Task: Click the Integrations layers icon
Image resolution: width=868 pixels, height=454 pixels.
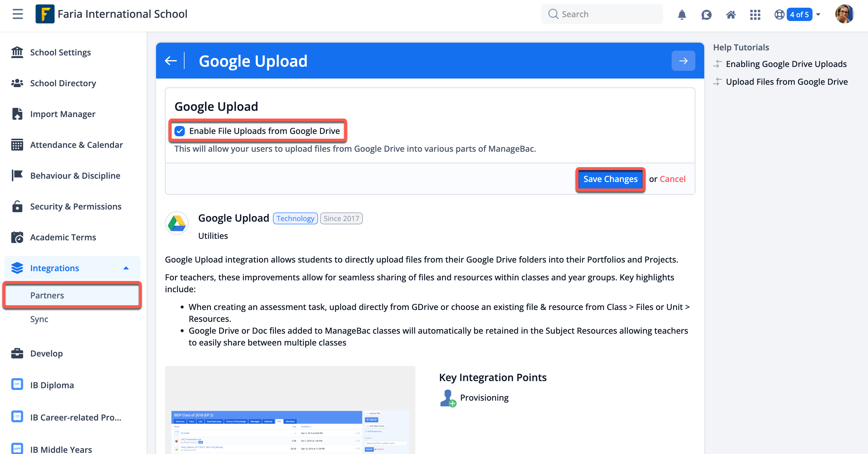Action: tap(17, 268)
